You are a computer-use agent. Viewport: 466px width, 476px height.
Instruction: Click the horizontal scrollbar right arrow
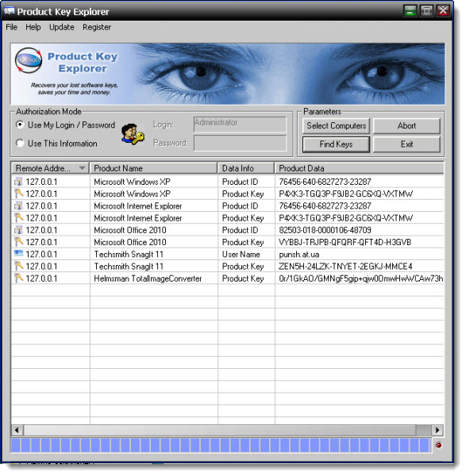[x=437, y=430]
